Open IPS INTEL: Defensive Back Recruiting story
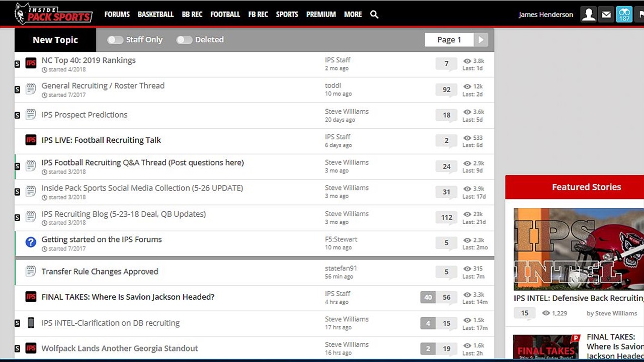Viewport: 644px width, 362px height. 579,298
